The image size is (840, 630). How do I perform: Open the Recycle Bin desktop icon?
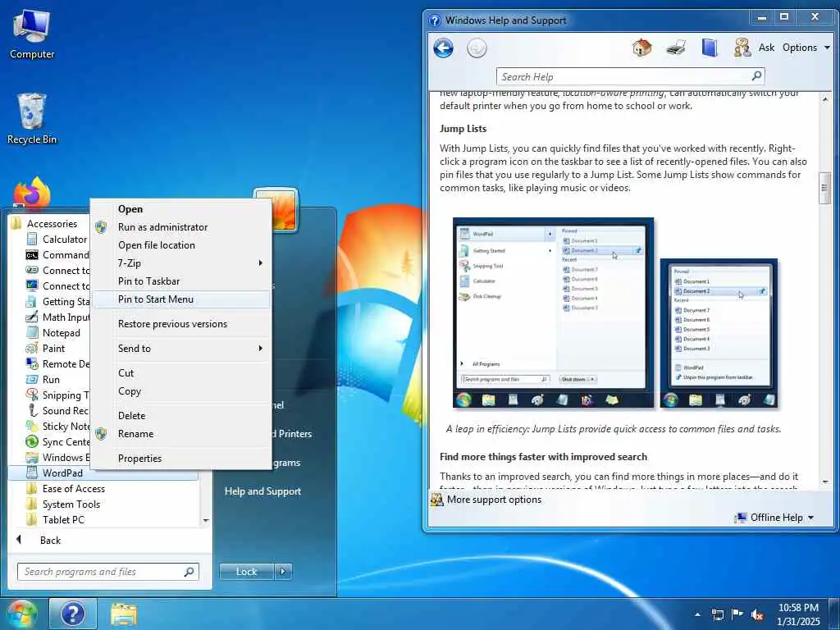point(32,119)
